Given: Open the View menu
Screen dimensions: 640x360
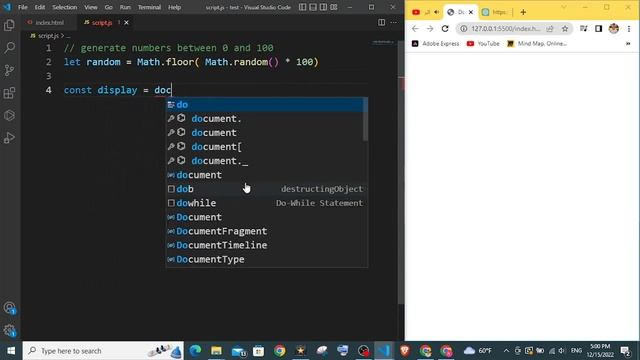Looking at the screenshot, I should click(91, 7).
